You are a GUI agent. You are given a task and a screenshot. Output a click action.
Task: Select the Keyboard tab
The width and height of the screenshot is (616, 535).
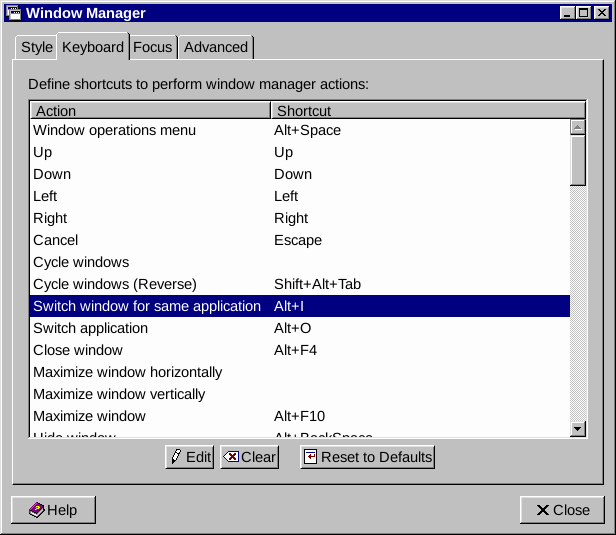[x=93, y=47]
